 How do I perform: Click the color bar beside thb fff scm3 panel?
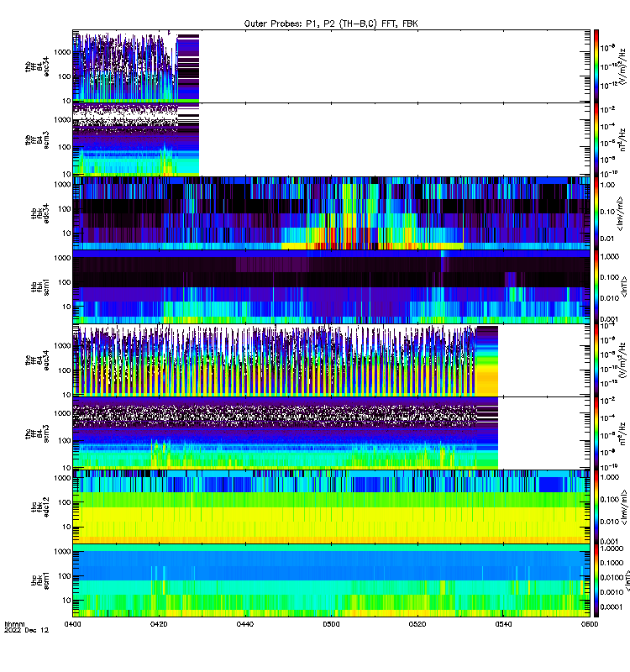596,139
